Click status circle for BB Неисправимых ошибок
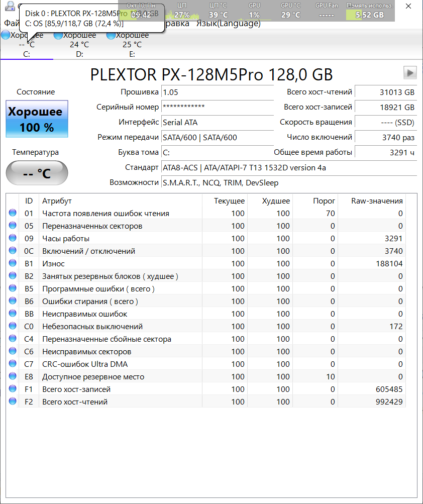 point(13,313)
